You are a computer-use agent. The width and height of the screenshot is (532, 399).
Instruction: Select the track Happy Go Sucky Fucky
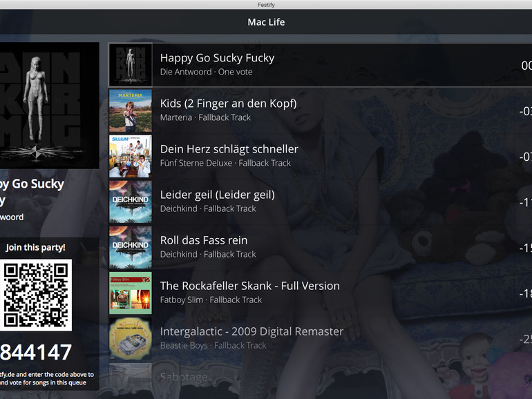[217, 58]
